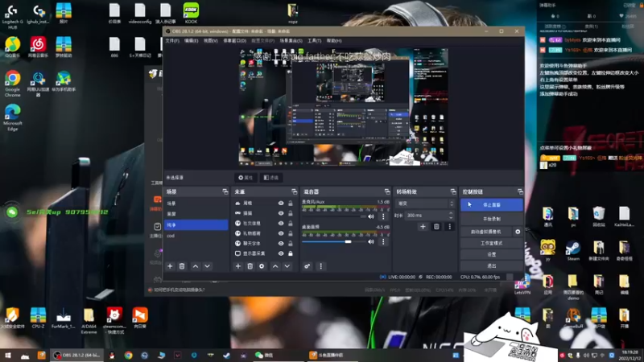Open 设置 from the controls panel
Screen dimensions: 644x362
pyautogui.click(x=492, y=254)
